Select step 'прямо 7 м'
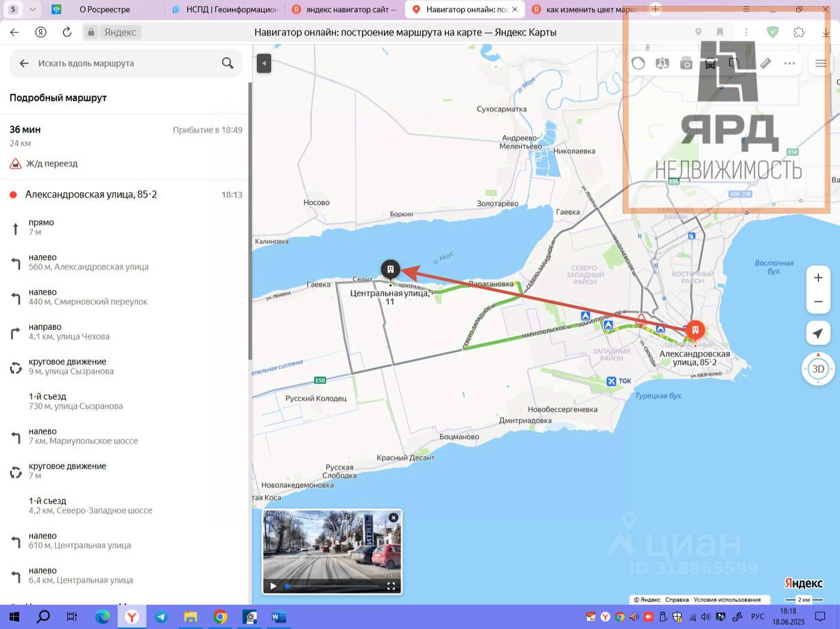 tap(125, 227)
